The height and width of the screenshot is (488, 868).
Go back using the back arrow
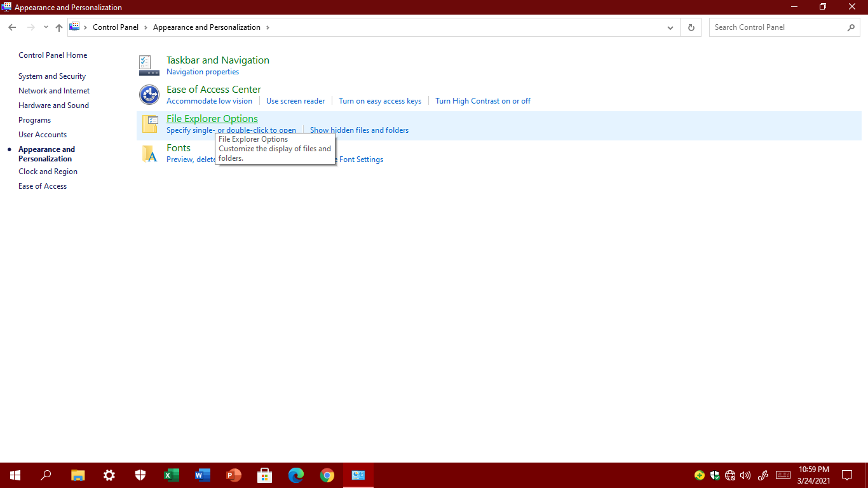12,27
